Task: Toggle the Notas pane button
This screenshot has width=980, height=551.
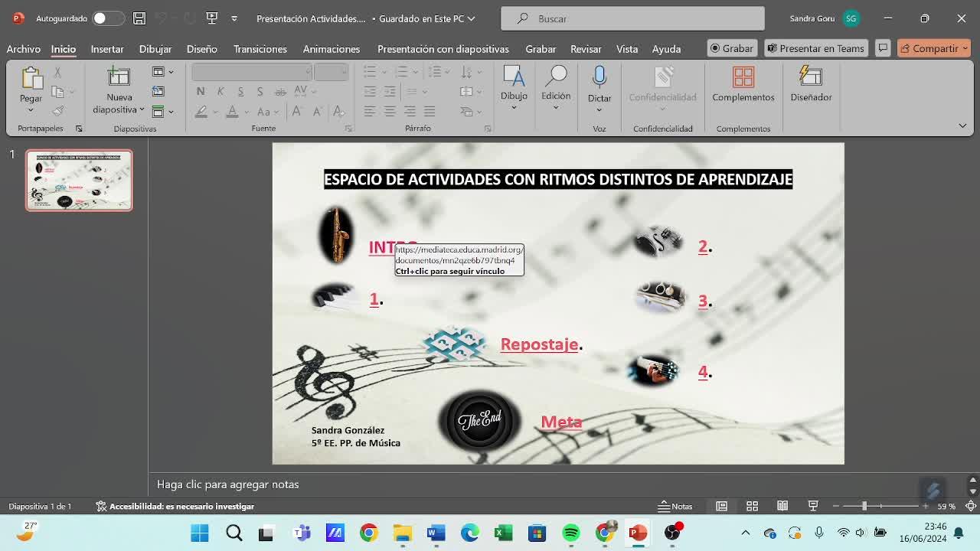Action: coord(675,506)
